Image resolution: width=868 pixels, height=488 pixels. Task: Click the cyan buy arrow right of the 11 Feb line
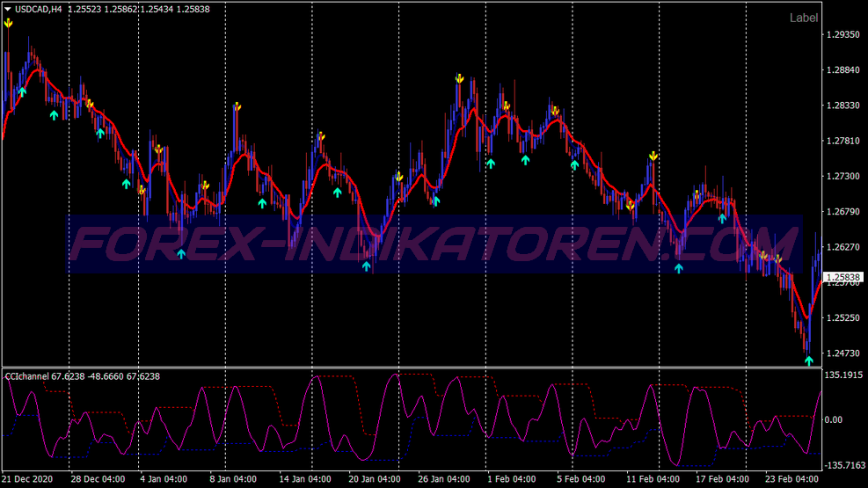(679, 268)
